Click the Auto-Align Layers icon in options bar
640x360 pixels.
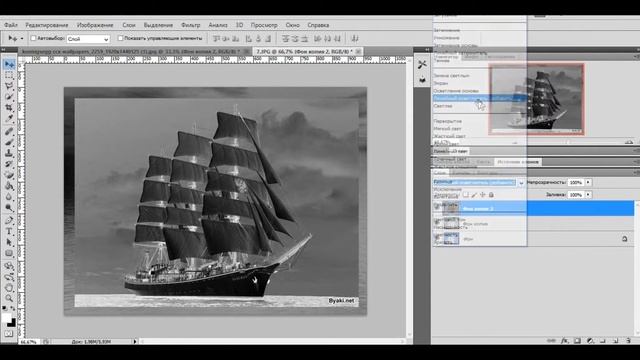[x=355, y=38]
